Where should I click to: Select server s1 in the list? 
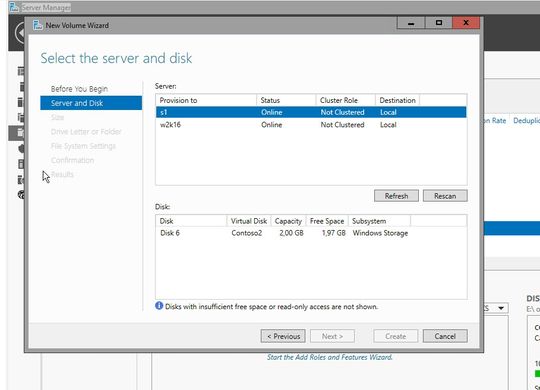pos(311,112)
